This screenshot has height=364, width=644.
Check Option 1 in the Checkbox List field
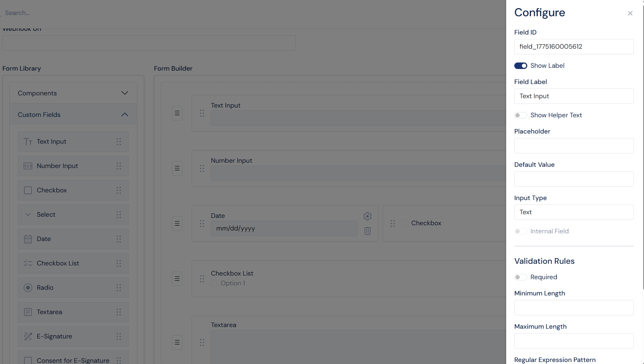(x=214, y=283)
